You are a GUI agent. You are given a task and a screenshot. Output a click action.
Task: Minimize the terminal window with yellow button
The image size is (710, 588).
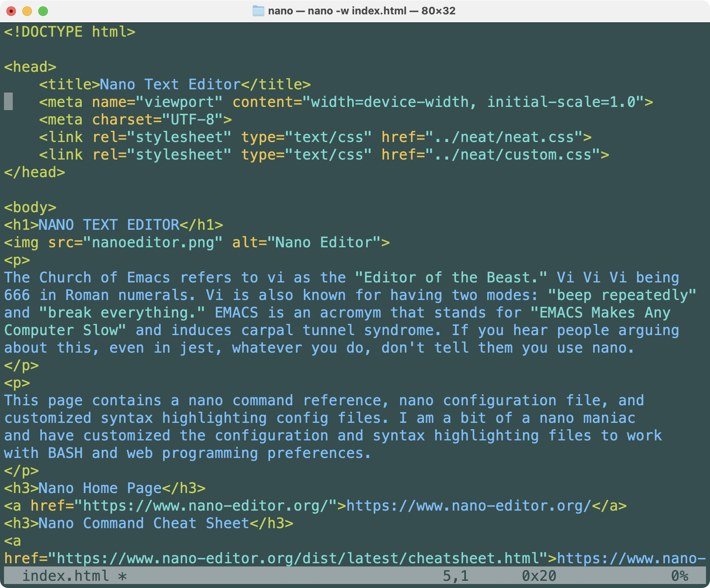click(x=27, y=11)
